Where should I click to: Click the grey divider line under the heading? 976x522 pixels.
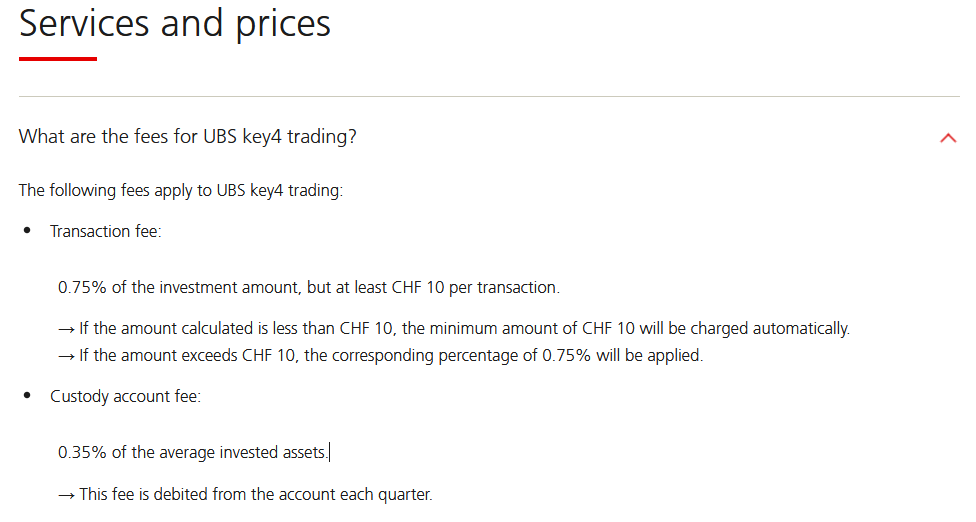pyautogui.click(x=488, y=96)
